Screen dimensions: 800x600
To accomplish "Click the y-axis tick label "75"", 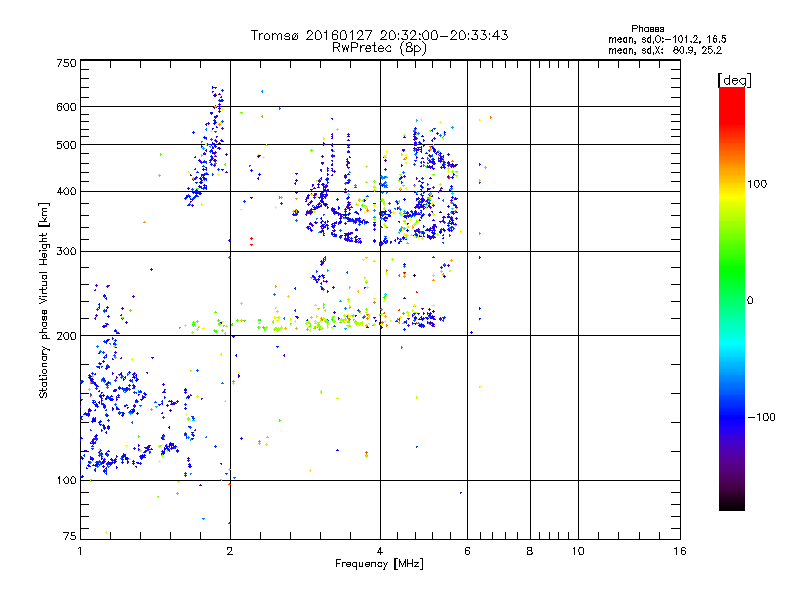I will pos(70,536).
